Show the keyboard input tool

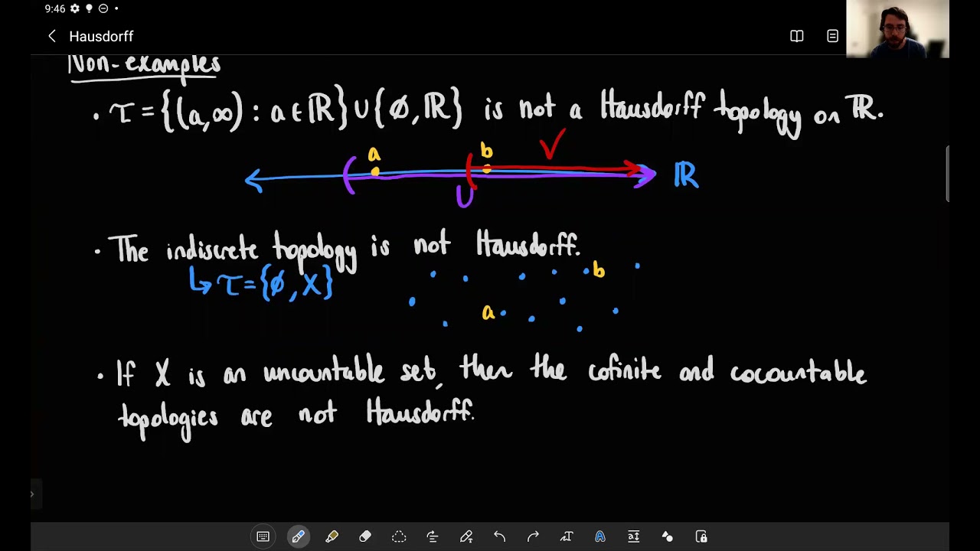[x=263, y=536]
